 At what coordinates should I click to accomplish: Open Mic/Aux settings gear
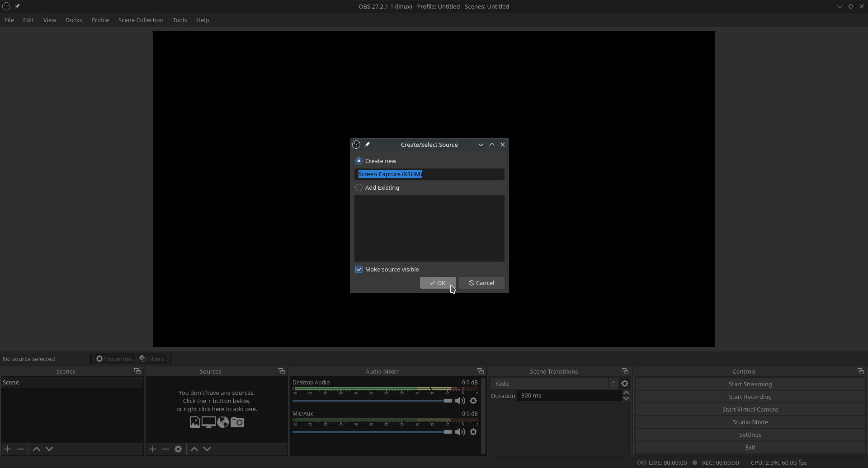click(473, 432)
